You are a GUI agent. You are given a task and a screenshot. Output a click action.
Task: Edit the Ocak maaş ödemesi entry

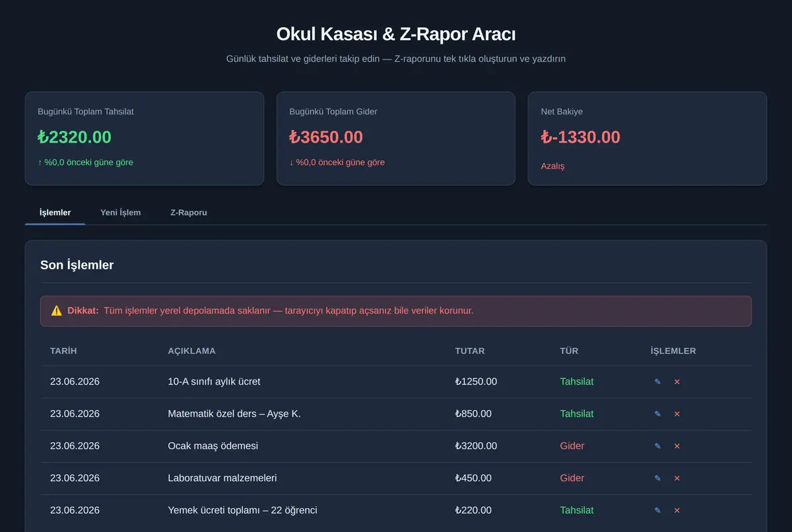coord(657,446)
